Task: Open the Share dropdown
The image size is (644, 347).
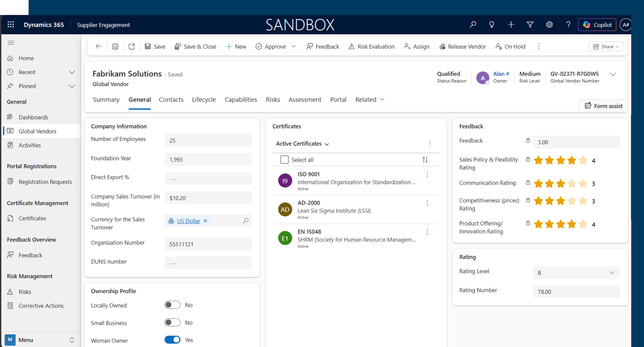Action: (x=606, y=47)
